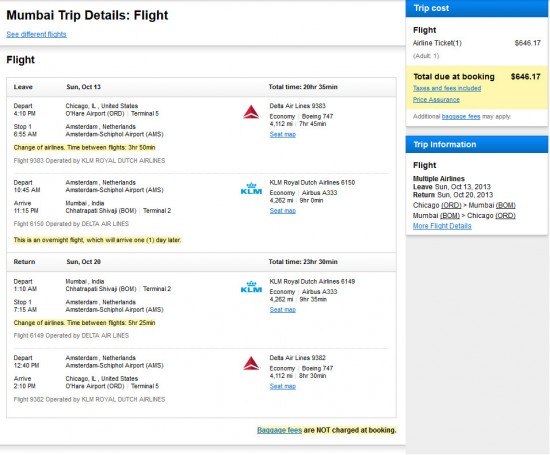The width and height of the screenshot is (550, 455).
Task: Click 'Taxes and fees included' link
Action: pyautogui.click(x=447, y=88)
